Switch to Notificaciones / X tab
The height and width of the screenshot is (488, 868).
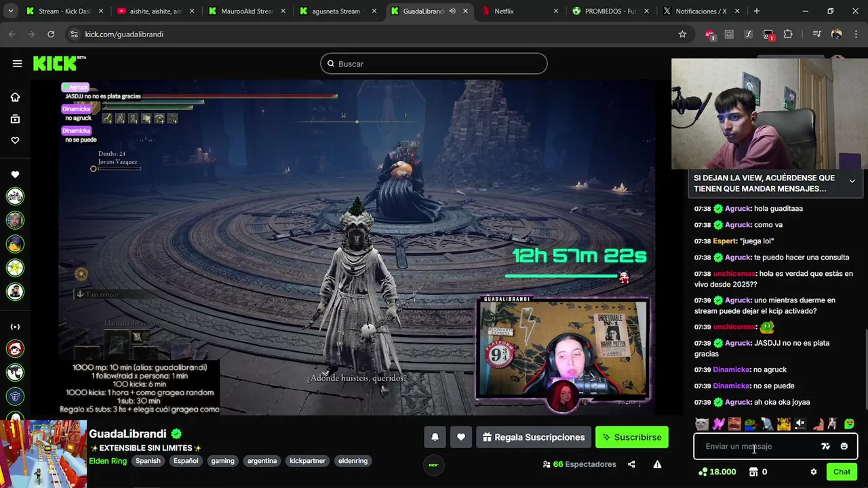(701, 11)
